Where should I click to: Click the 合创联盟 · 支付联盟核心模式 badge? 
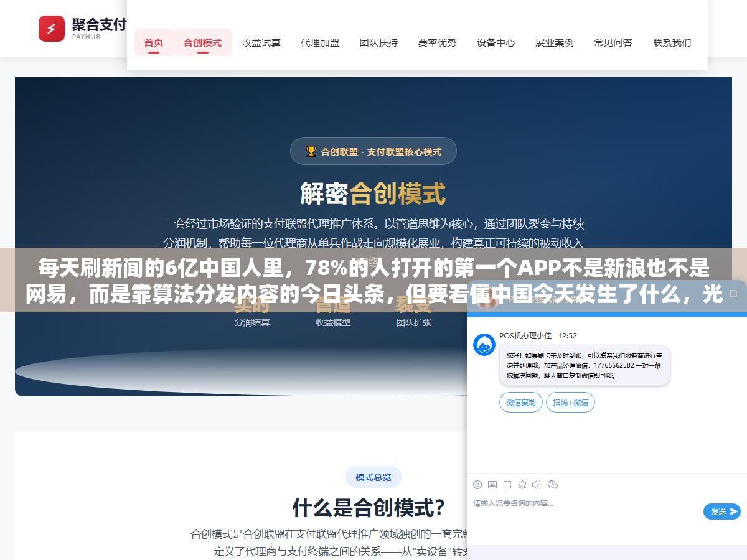[374, 151]
